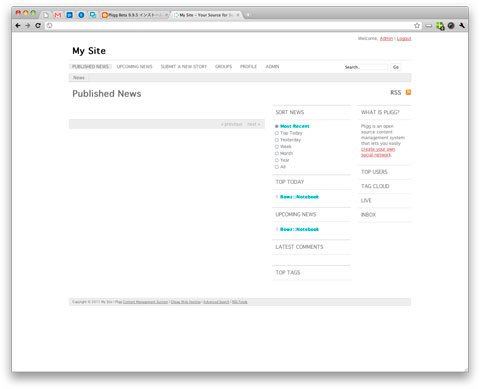Click the next pagination link
Viewport: 480px width, 389px height.
point(254,124)
